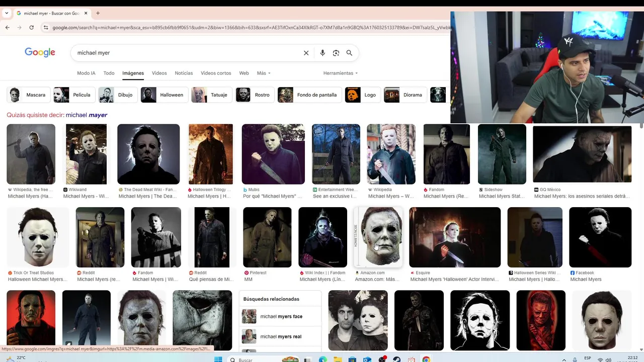
Task: Open Halloween Series Wiki image result
Action: (535, 237)
